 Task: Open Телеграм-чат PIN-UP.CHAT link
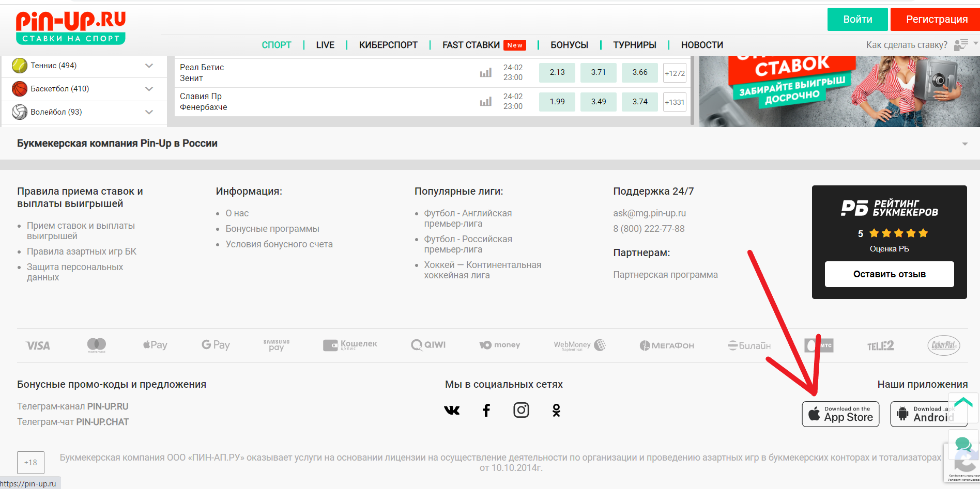click(73, 422)
